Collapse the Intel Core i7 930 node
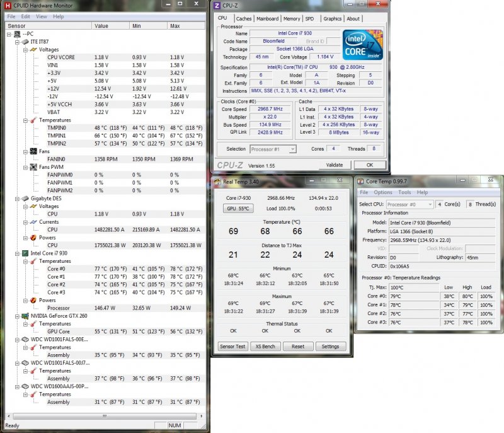 [18, 253]
